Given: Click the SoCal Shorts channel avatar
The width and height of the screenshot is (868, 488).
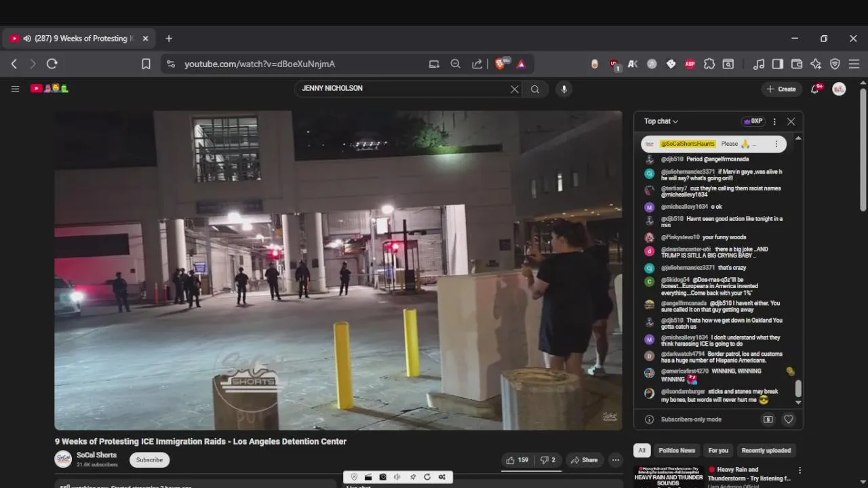Looking at the screenshot, I should (x=63, y=459).
